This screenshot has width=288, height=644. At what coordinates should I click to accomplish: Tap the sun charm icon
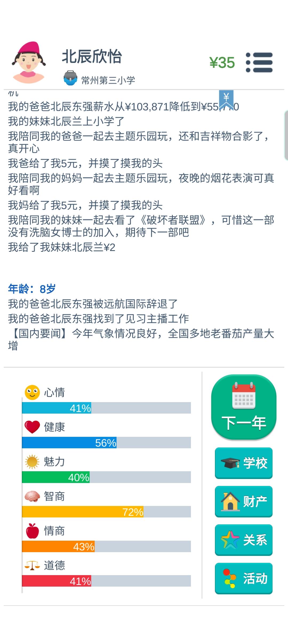click(32, 462)
